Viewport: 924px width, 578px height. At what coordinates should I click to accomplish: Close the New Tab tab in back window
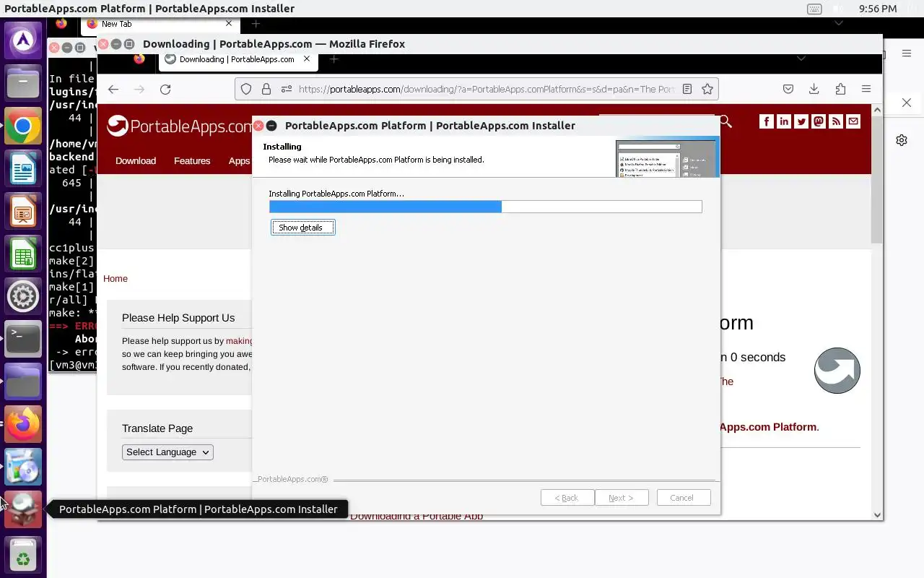(229, 24)
